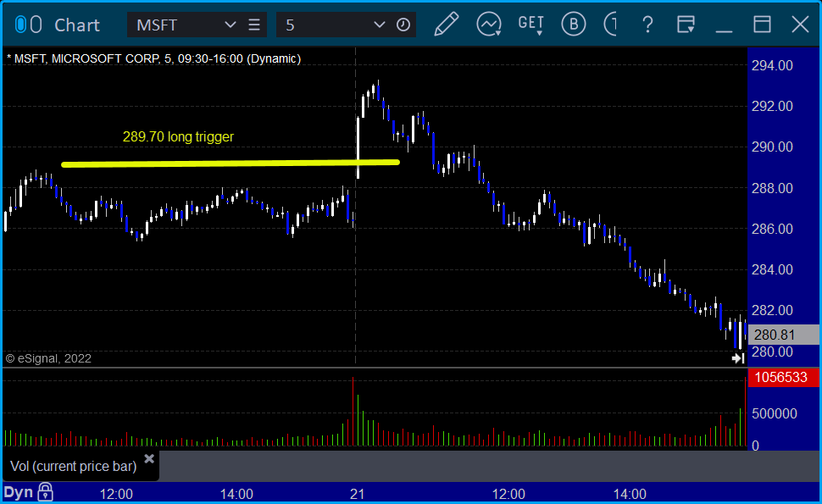Image resolution: width=822 pixels, height=504 pixels.
Task: Click the Vol (current price bar) label
Action: pyautogui.click(x=74, y=466)
